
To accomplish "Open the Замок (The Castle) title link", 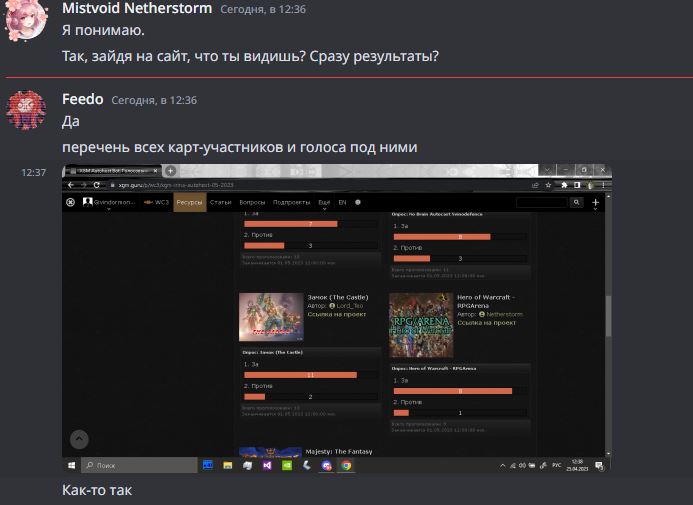I will [x=338, y=297].
